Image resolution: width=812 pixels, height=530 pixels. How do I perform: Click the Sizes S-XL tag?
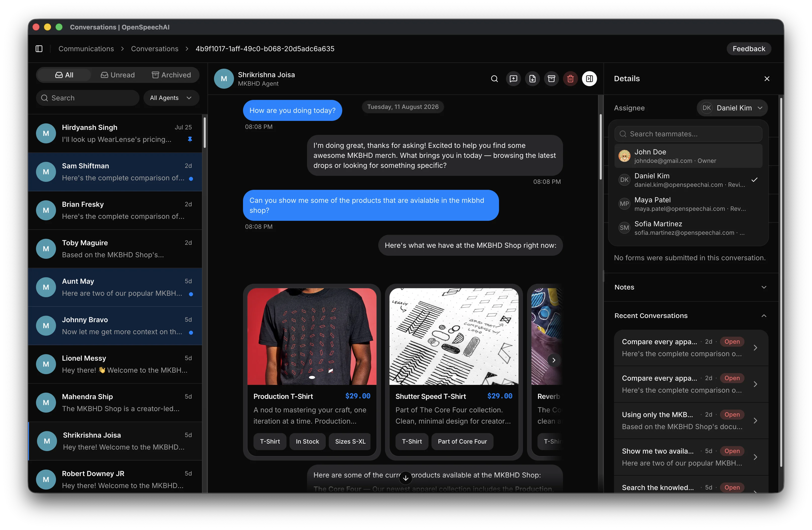(x=350, y=441)
